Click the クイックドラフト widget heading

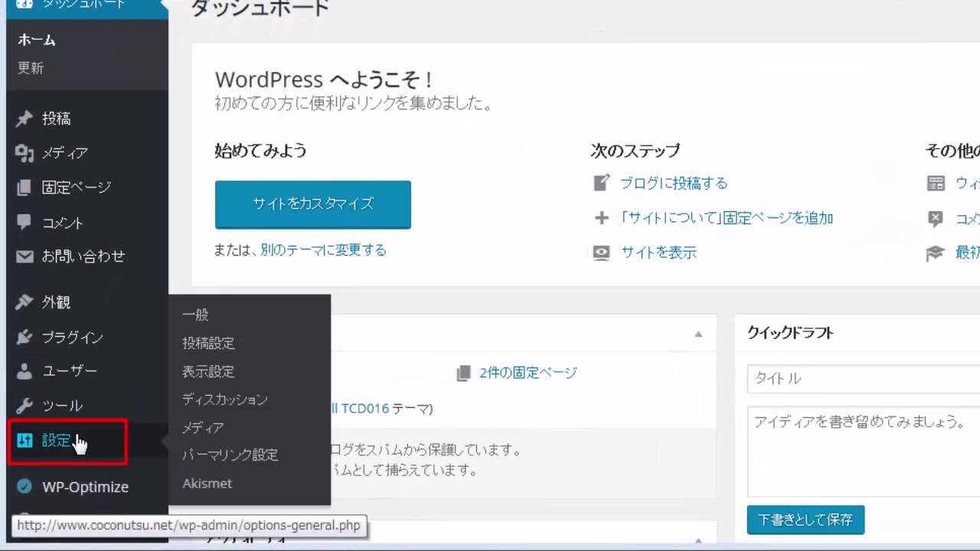[x=790, y=333]
